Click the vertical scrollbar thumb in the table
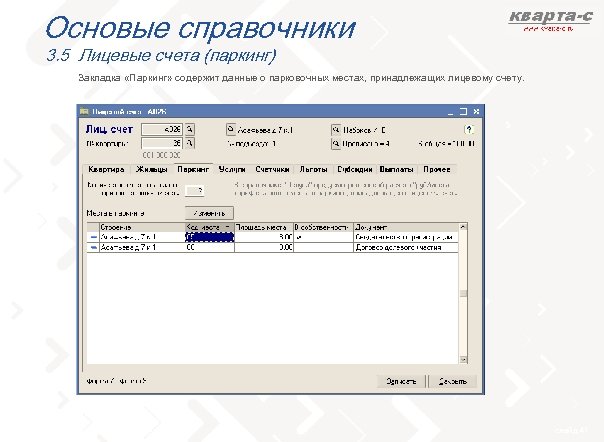This screenshot has height=442, width=604. (463, 294)
